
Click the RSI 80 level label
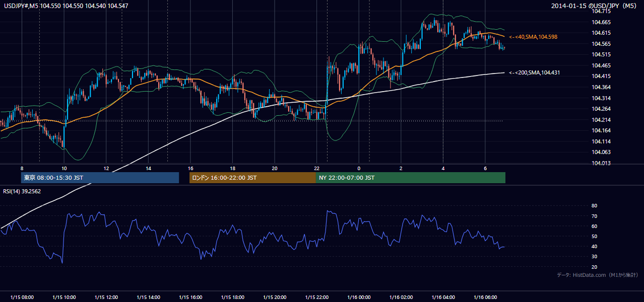pos(594,206)
